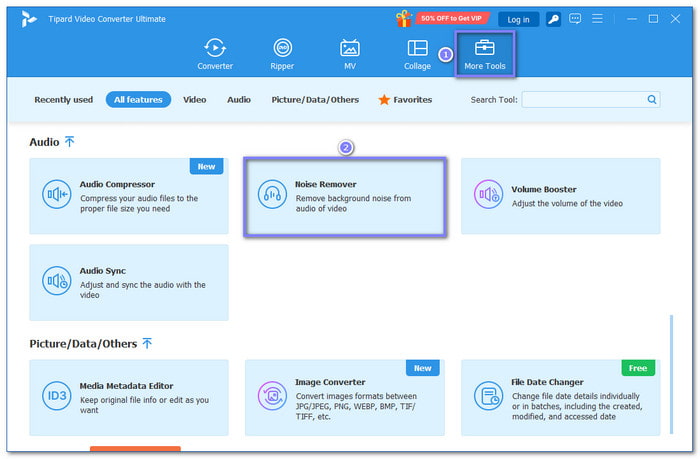This screenshot has height=459, width=700.
Task: Click the Log in button
Action: [518, 19]
